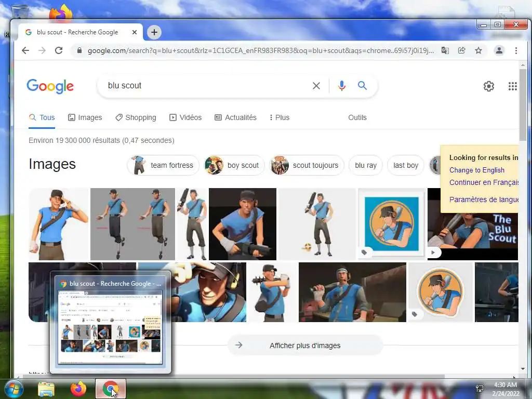Click Afficher plus d'images button
Screen dimensions: 532x399
305,345
